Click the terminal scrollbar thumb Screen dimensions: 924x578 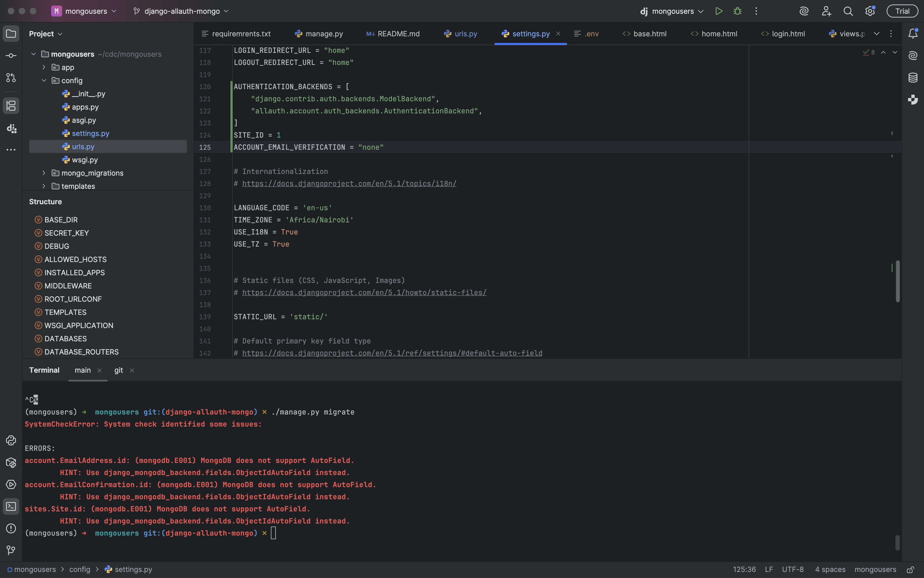point(897,543)
